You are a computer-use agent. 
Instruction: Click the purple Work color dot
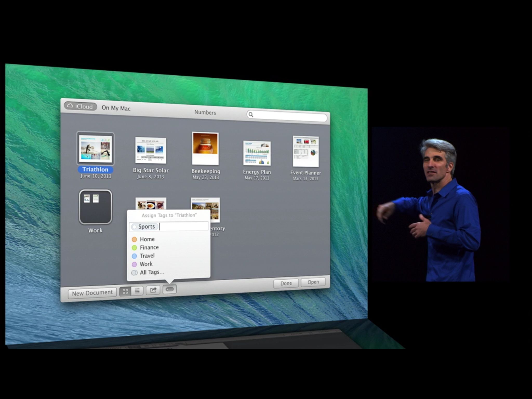click(x=134, y=264)
